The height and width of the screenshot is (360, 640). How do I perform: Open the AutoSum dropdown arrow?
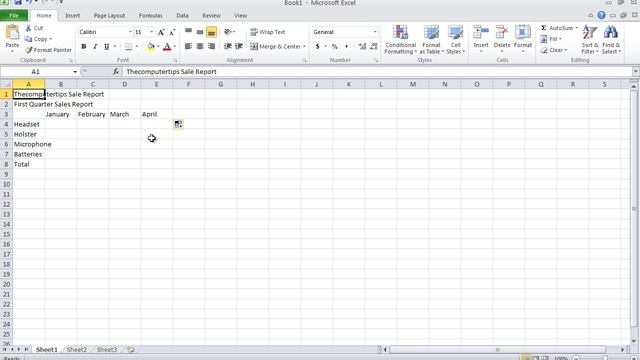tap(576, 28)
